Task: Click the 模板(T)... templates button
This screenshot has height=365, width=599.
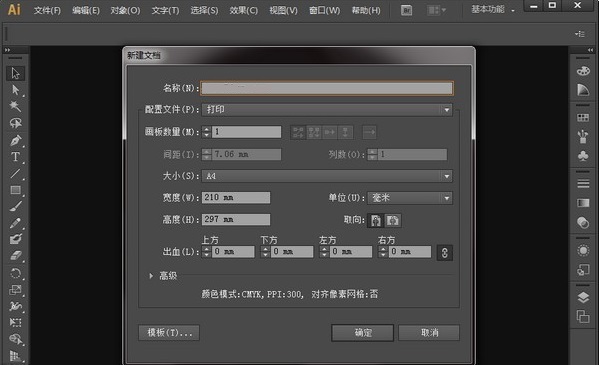Action: tap(169, 333)
